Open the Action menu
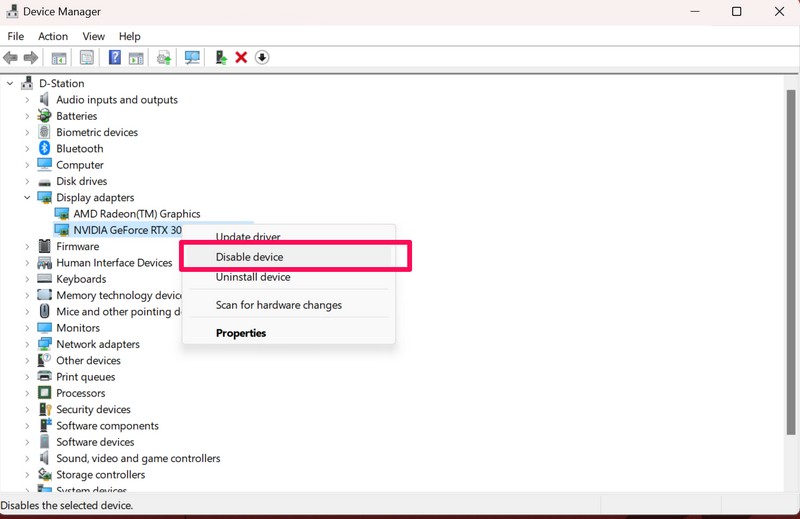The width and height of the screenshot is (800, 519). (x=53, y=36)
